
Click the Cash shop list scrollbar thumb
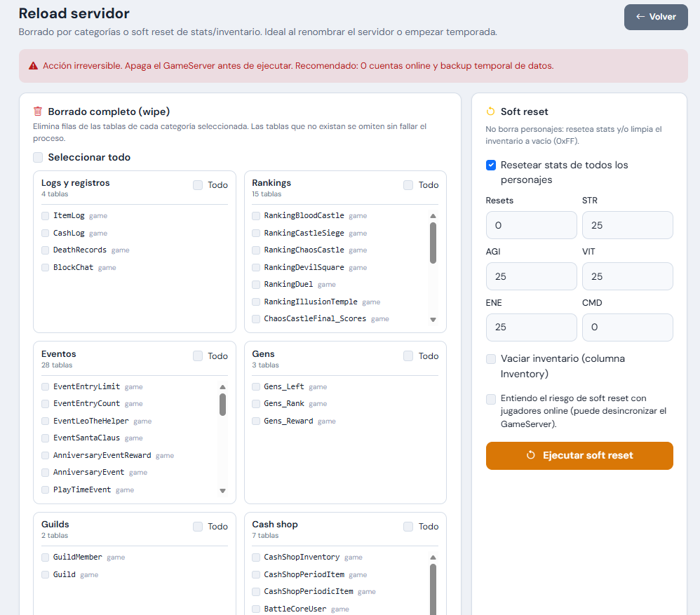(433, 590)
